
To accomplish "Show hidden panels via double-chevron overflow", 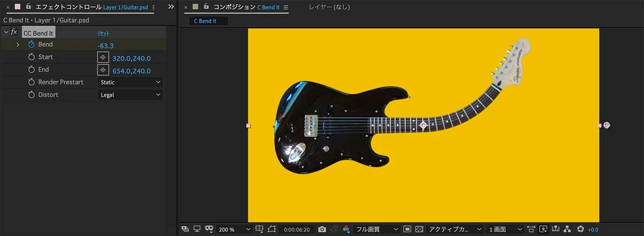I will point(171,7).
